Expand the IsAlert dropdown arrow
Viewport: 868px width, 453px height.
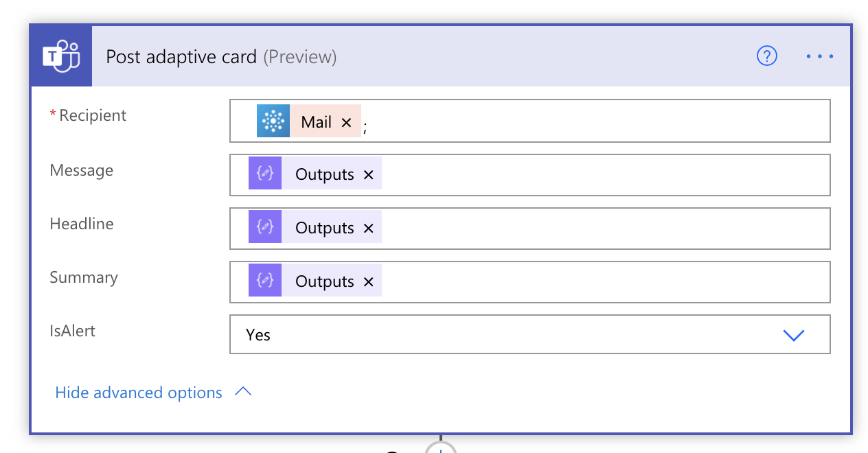[x=794, y=335]
